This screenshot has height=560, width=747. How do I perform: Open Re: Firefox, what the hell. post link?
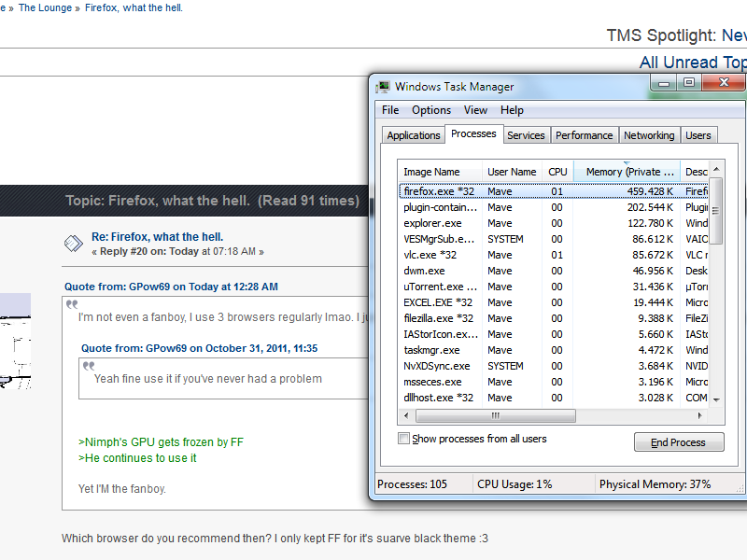157,237
